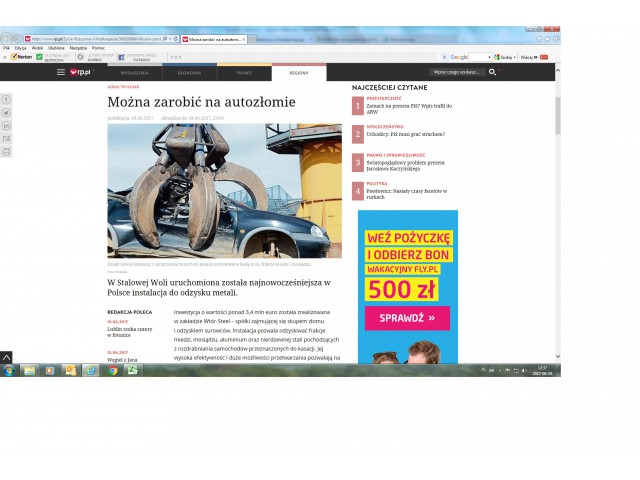Switch to the Prawo section tab
640x480 pixels.
[244, 73]
